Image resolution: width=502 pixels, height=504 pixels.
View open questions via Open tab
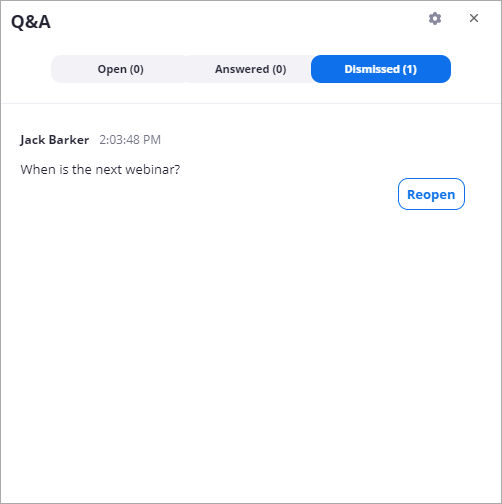pyautogui.click(x=120, y=69)
